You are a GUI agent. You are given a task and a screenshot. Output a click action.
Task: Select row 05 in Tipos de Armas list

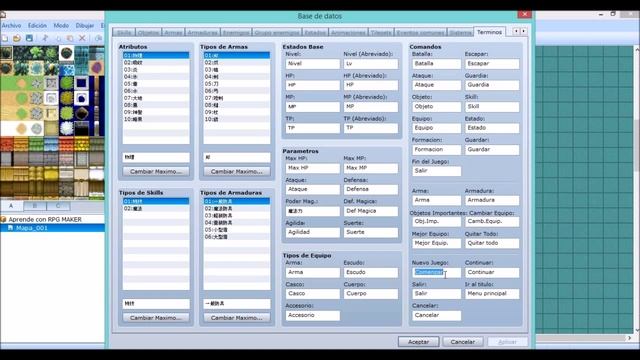(237, 84)
